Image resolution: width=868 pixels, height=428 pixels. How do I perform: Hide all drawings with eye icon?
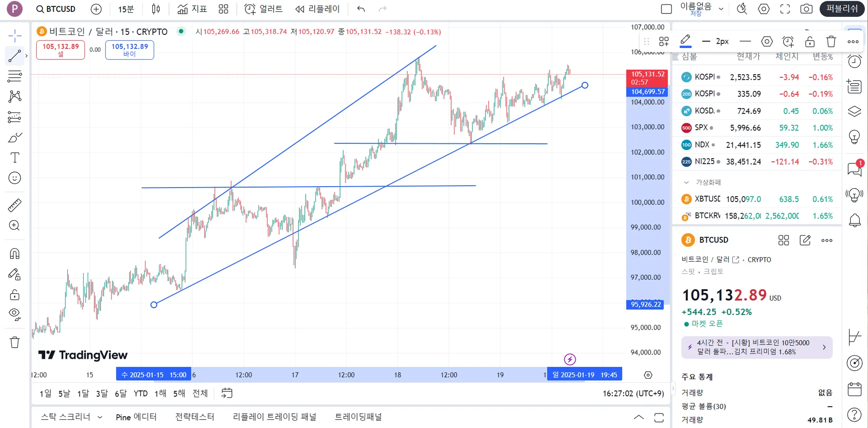[x=14, y=314]
